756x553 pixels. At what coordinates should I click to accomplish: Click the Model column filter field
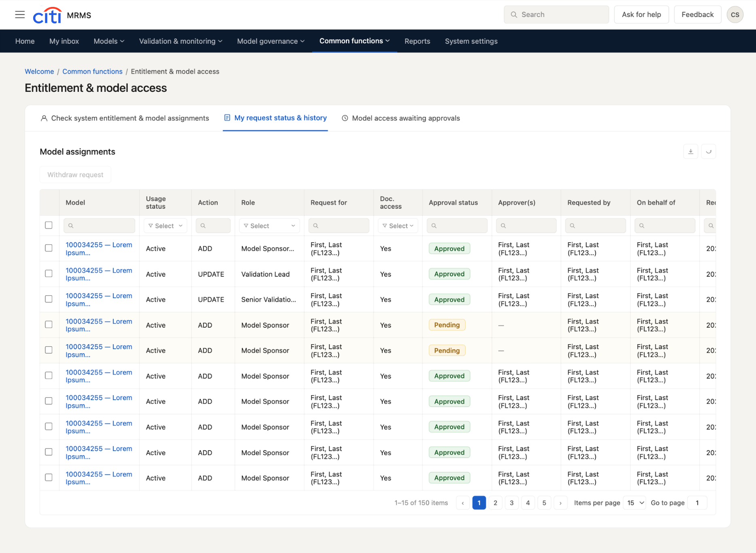99,226
